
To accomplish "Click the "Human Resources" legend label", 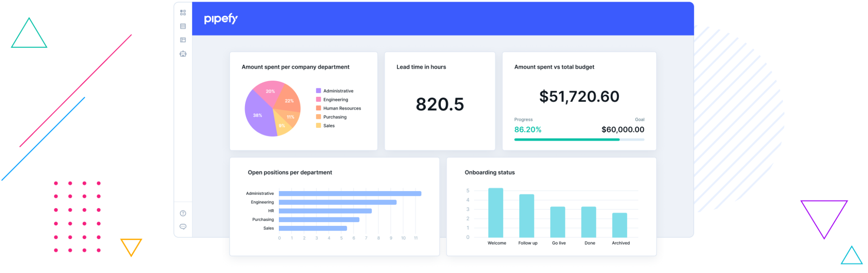I will click(x=342, y=108).
